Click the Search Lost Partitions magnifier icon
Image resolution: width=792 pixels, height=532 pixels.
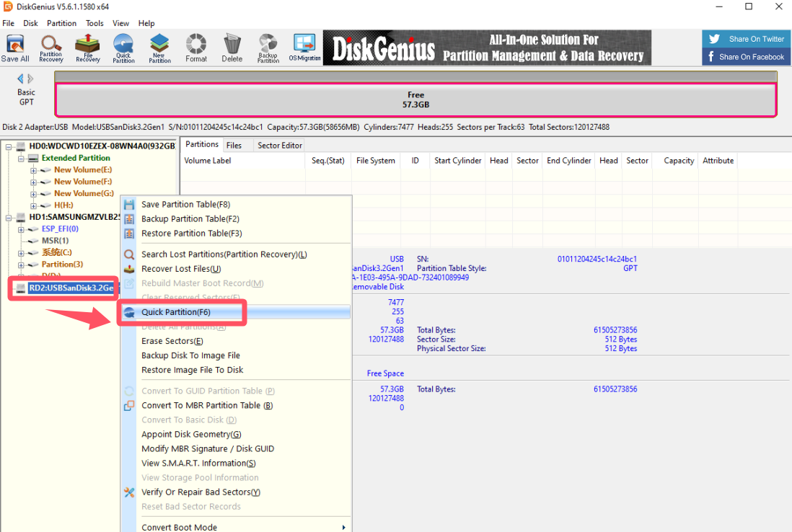pos(129,254)
